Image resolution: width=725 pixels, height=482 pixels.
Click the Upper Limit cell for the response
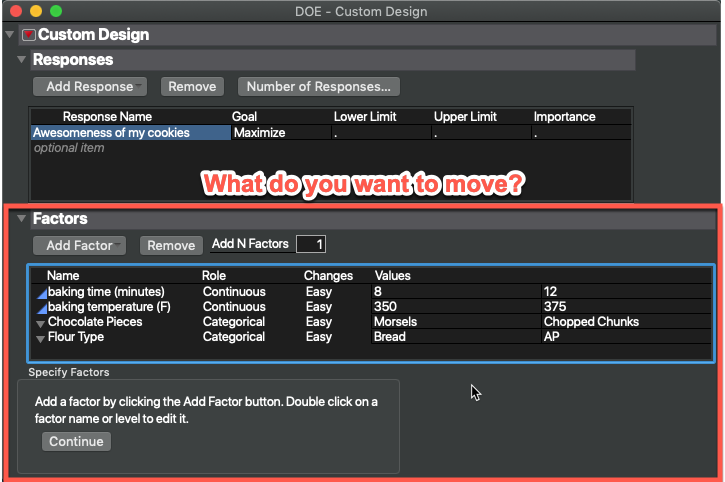(x=481, y=133)
